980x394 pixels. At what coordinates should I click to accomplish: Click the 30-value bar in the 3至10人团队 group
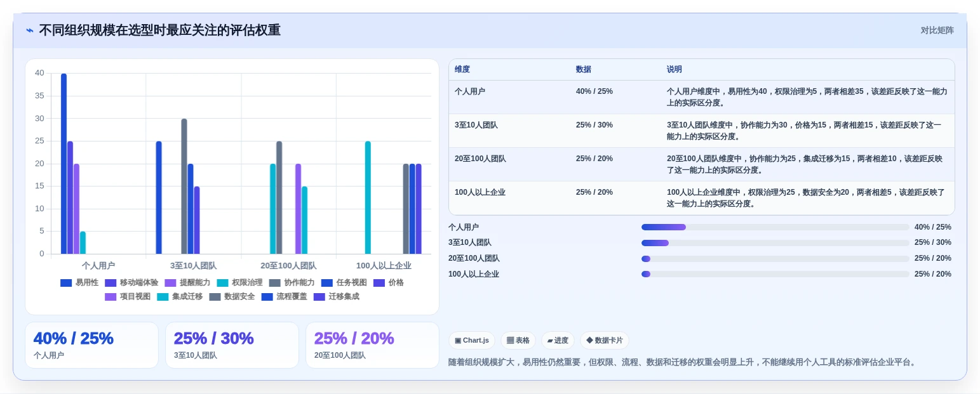click(x=184, y=187)
